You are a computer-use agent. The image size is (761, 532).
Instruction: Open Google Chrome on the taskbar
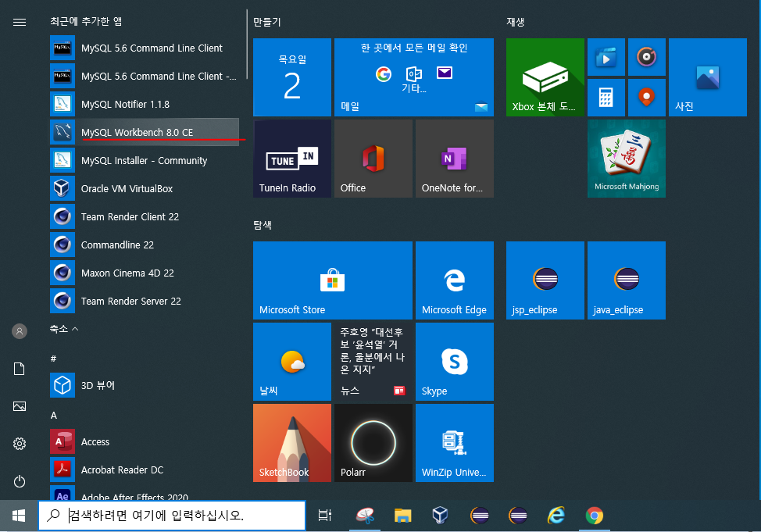[595, 516]
